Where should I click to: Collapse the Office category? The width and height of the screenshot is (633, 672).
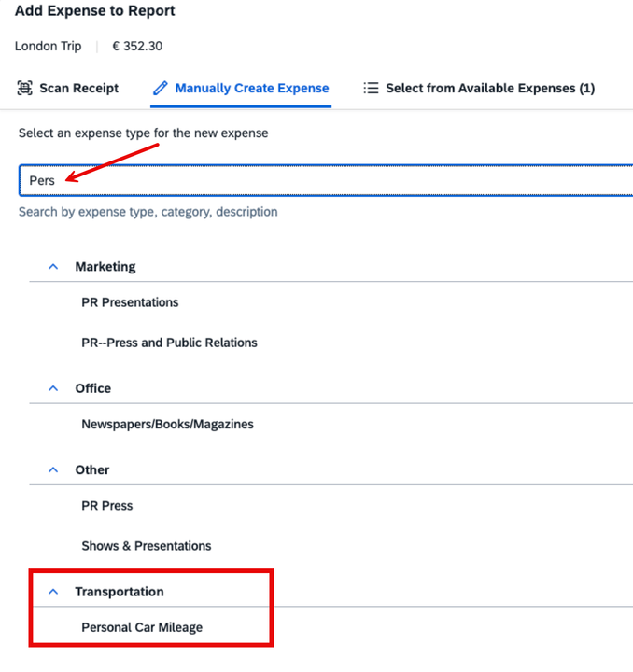[53, 388]
